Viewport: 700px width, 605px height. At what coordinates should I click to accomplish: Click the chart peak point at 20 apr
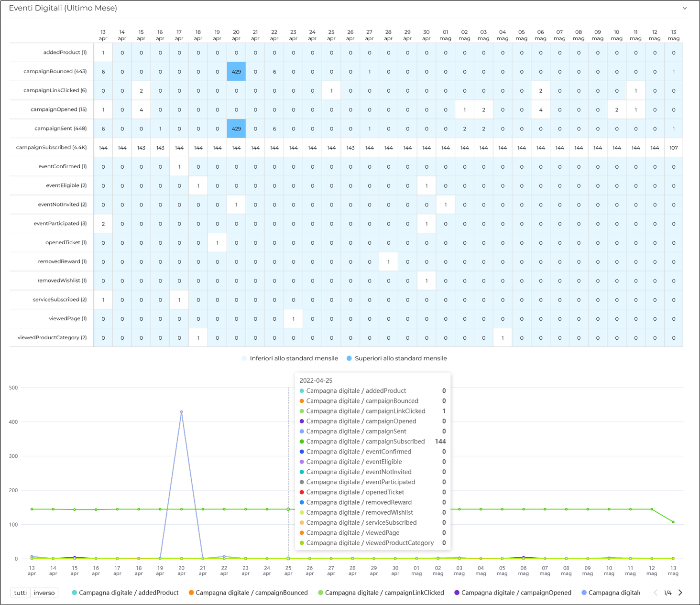[181, 411]
